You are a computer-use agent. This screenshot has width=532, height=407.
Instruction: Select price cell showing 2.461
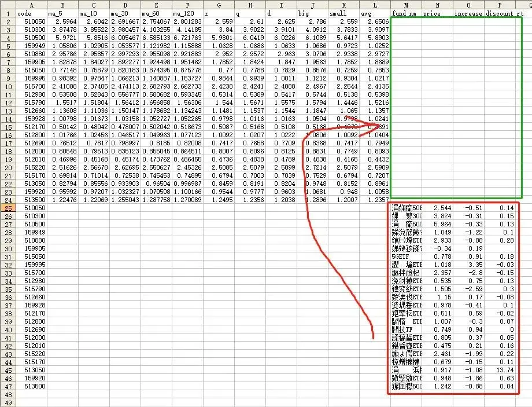[437, 354]
